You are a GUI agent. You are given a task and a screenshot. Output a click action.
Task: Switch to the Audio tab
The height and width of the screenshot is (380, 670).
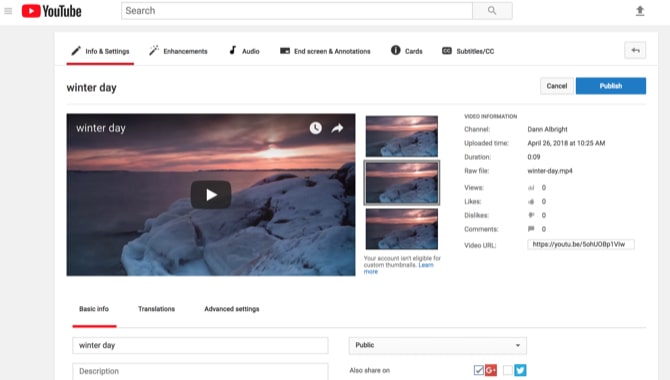tap(244, 51)
